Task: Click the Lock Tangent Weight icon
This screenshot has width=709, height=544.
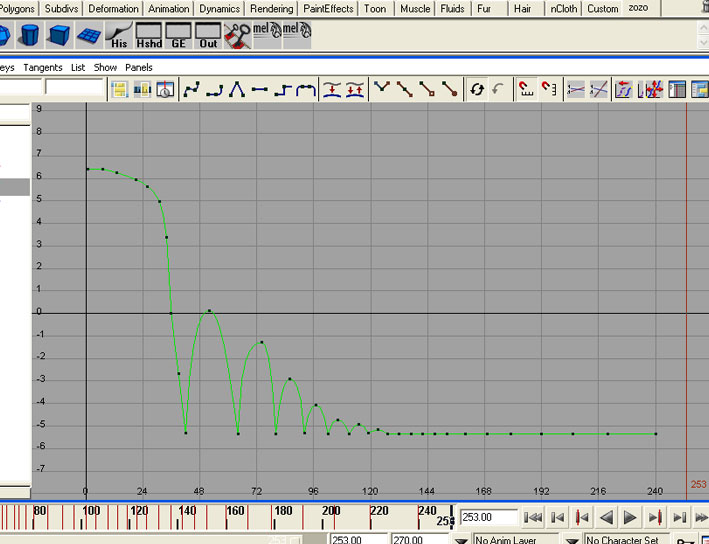Action: pyautogui.click(x=450, y=90)
